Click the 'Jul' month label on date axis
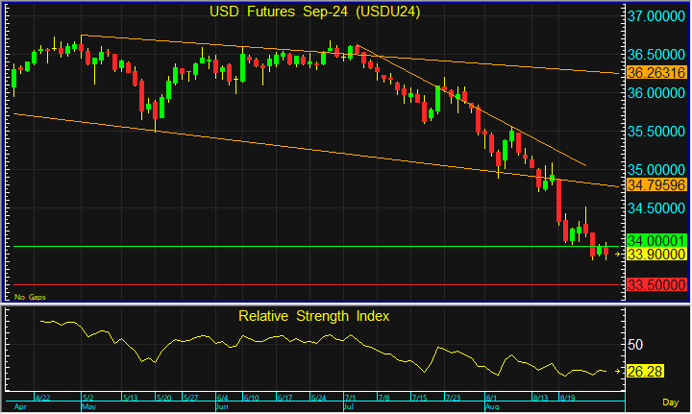This screenshot has width=692, height=414. click(349, 407)
